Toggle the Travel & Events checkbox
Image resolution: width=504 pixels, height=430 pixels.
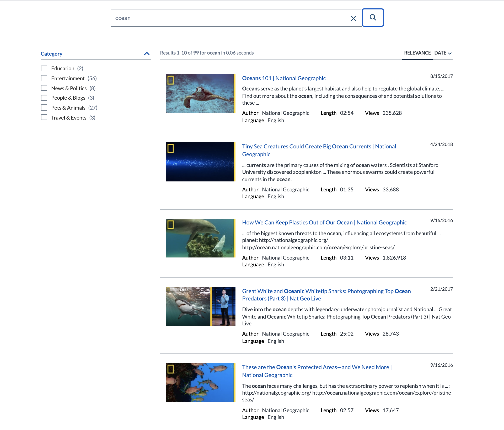(x=44, y=117)
